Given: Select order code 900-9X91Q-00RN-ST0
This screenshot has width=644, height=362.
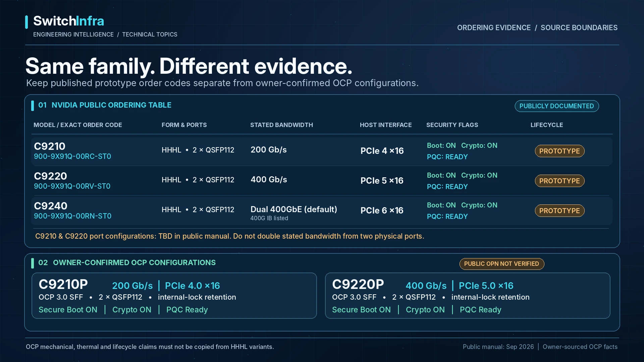Looking at the screenshot, I should click(x=72, y=216).
